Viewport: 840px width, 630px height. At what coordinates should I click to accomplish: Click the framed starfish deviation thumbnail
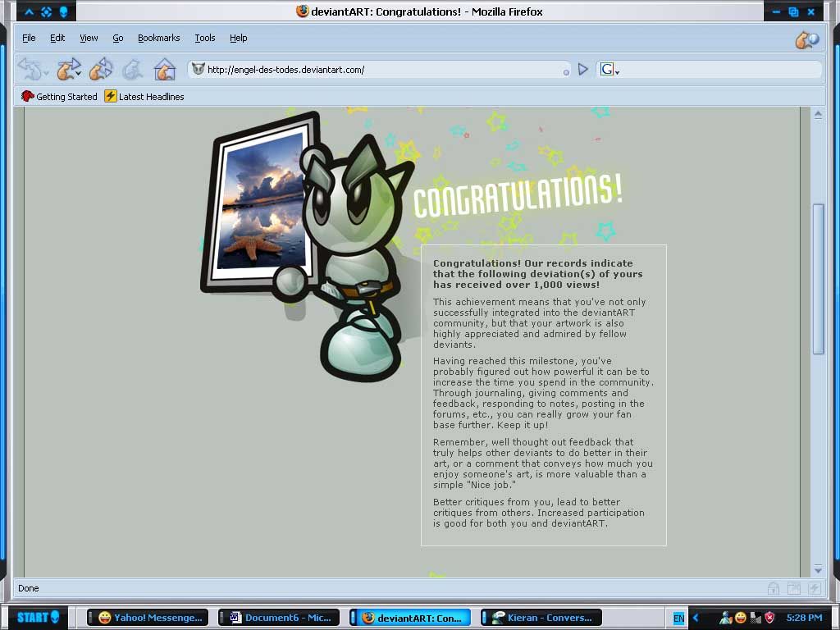(261, 203)
